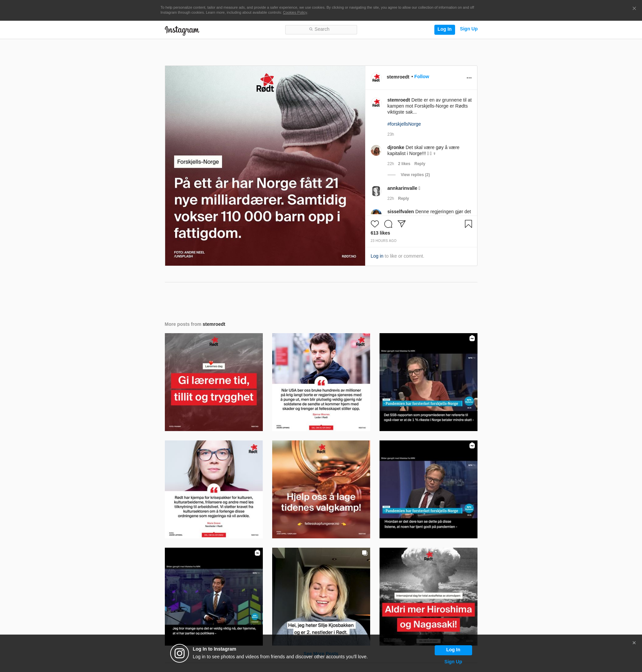Click the Instagram logo in header

(182, 30)
